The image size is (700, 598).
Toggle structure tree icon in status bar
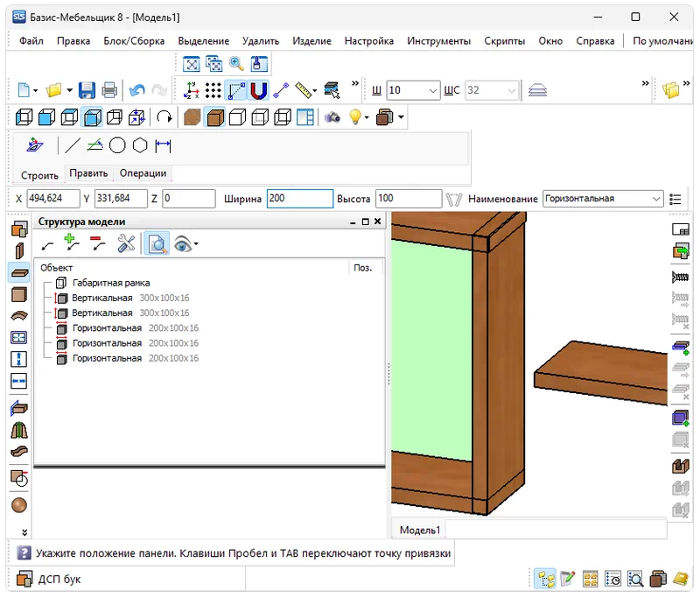coord(545,580)
